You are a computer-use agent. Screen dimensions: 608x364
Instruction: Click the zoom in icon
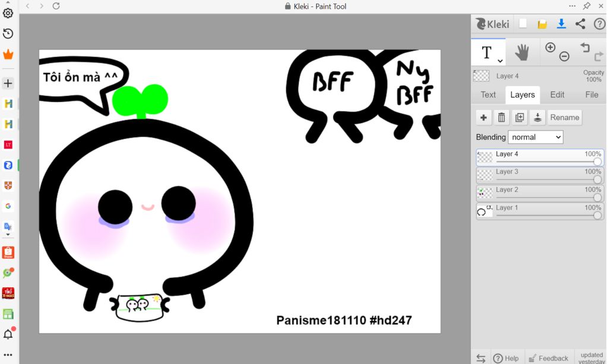coord(550,48)
